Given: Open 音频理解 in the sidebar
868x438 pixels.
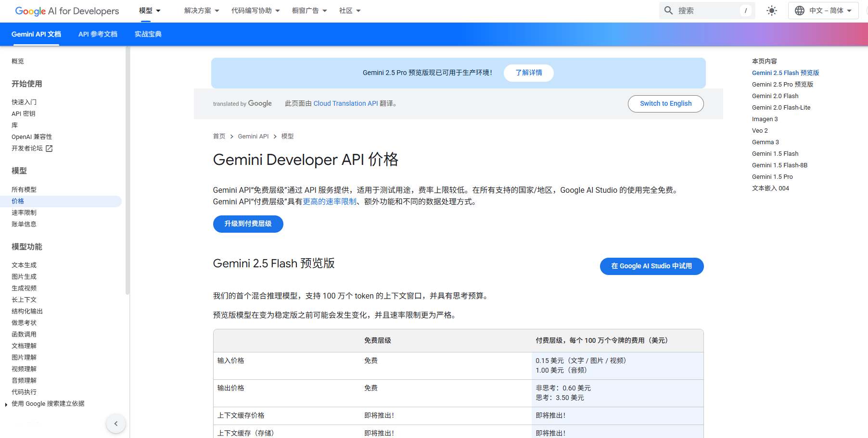Looking at the screenshot, I should [24, 381].
